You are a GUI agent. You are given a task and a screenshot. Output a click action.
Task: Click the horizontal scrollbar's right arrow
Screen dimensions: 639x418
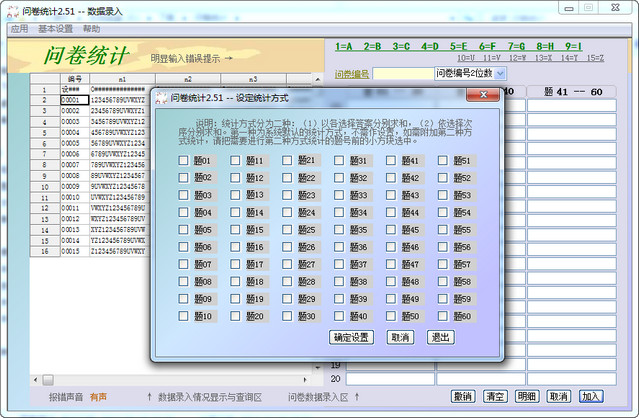tap(308, 380)
